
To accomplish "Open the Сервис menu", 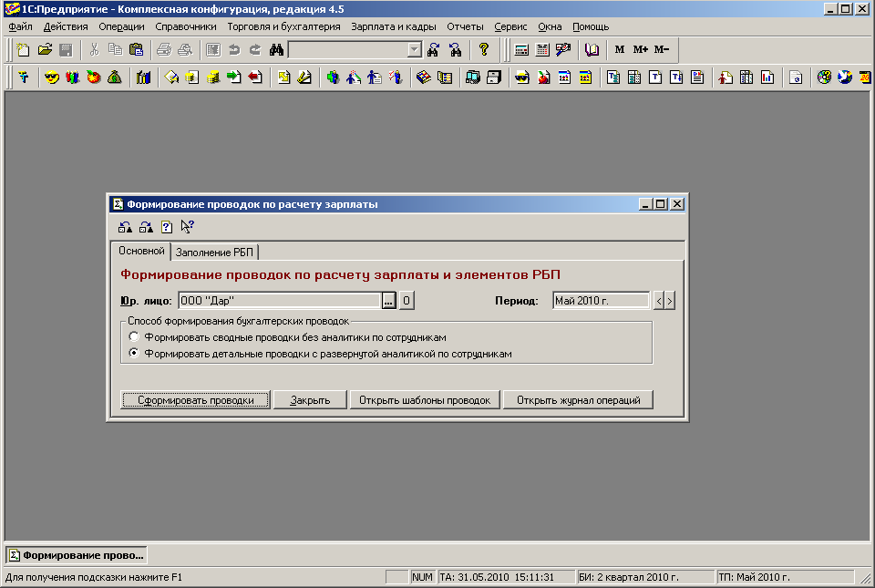I will 510,26.
